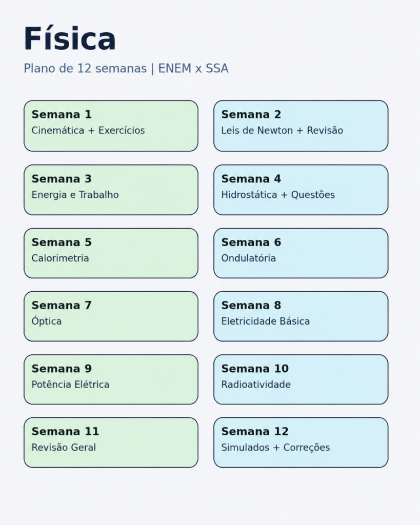Click the 'Semana 10' heading
Screen dimensions: 420x525
pos(255,369)
